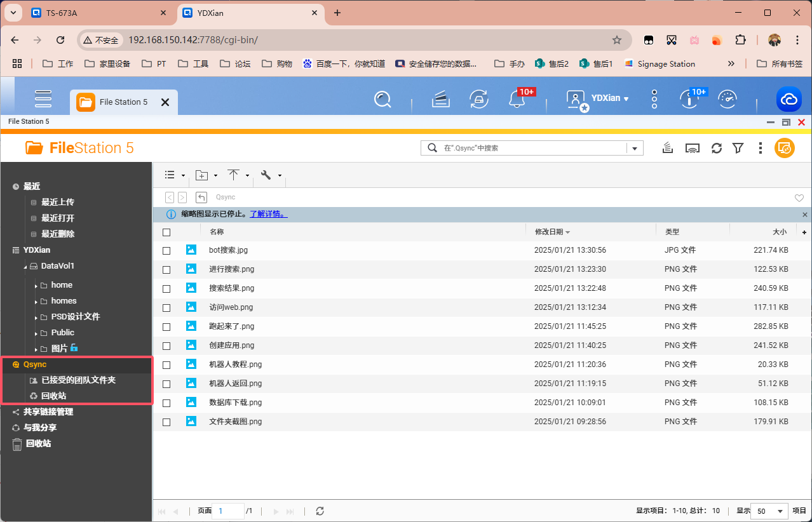This screenshot has height=522, width=812.
Task: Tick the select-all checkbox in the header row
Action: tap(166, 232)
